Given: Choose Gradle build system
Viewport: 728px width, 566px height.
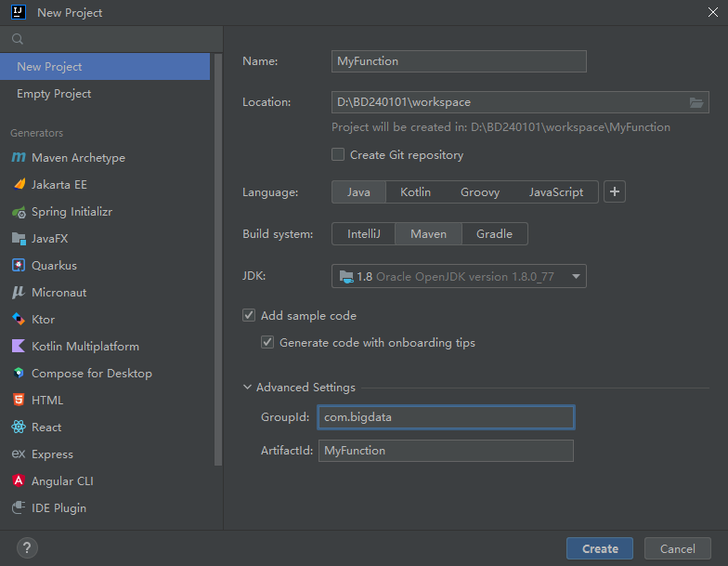Looking at the screenshot, I should [x=494, y=234].
